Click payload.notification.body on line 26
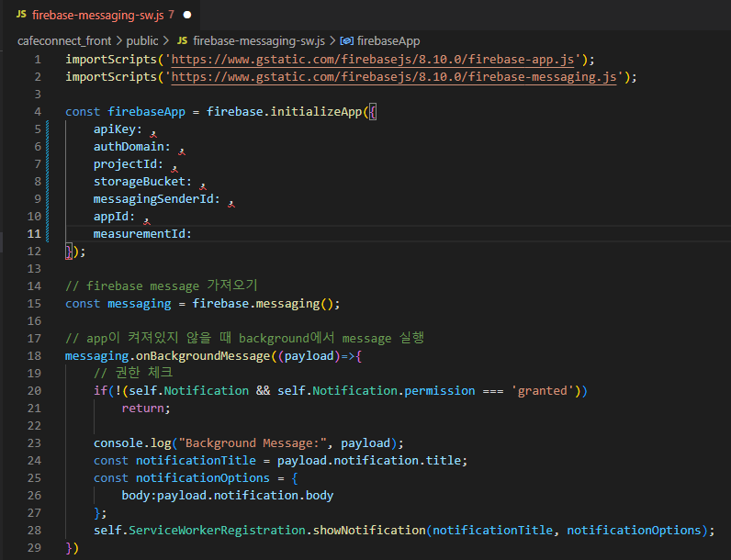This screenshot has width=731, height=560. 245,496
